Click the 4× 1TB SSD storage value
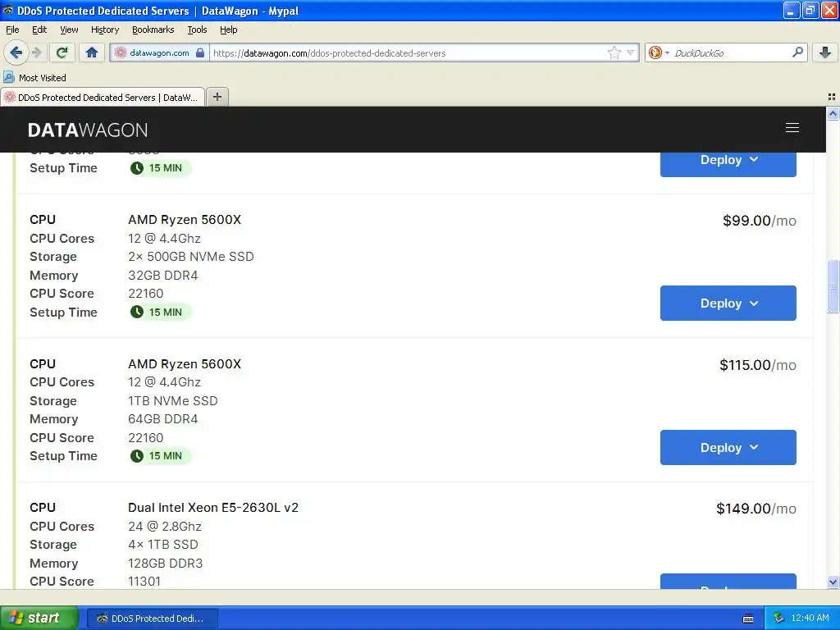Image resolution: width=840 pixels, height=630 pixels. coord(163,545)
